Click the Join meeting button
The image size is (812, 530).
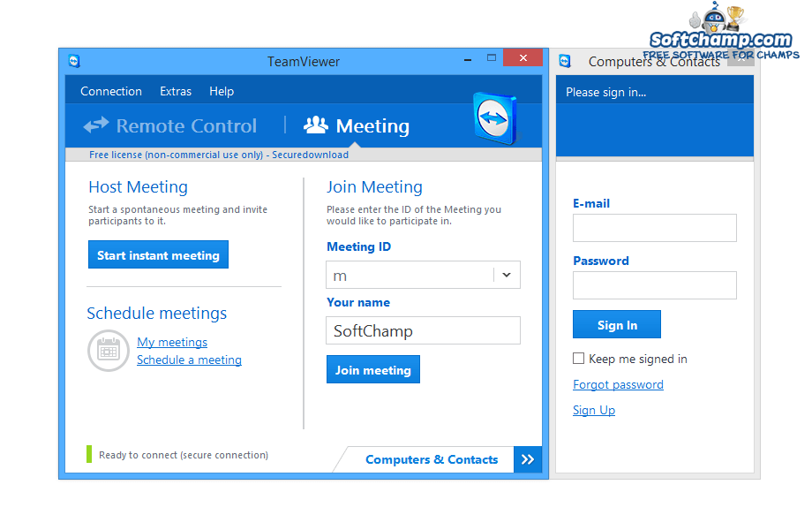tap(372, 369)
